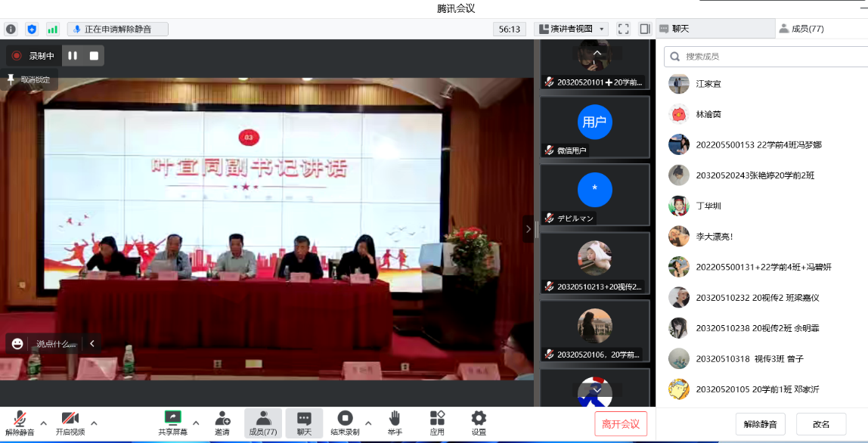Open settings (设置) gear icon
The image size is (868, 443).
click(x=479, y=423)
